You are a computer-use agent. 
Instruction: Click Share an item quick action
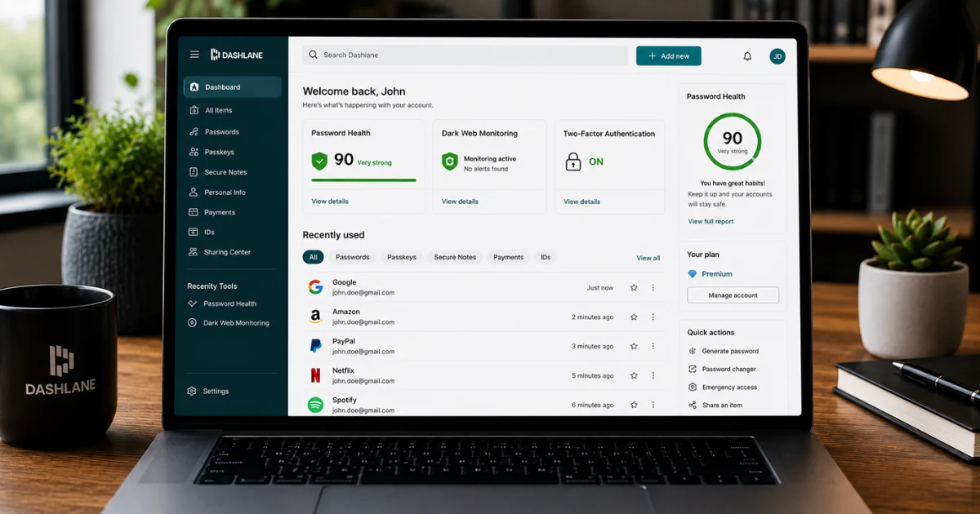(x=715, y=405)
